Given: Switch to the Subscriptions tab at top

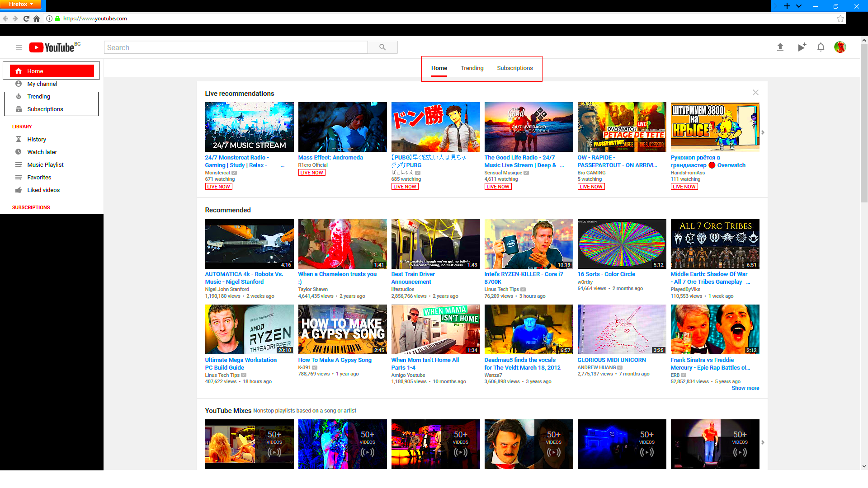Looking at the screenshot, I should [x=515, y=68].
